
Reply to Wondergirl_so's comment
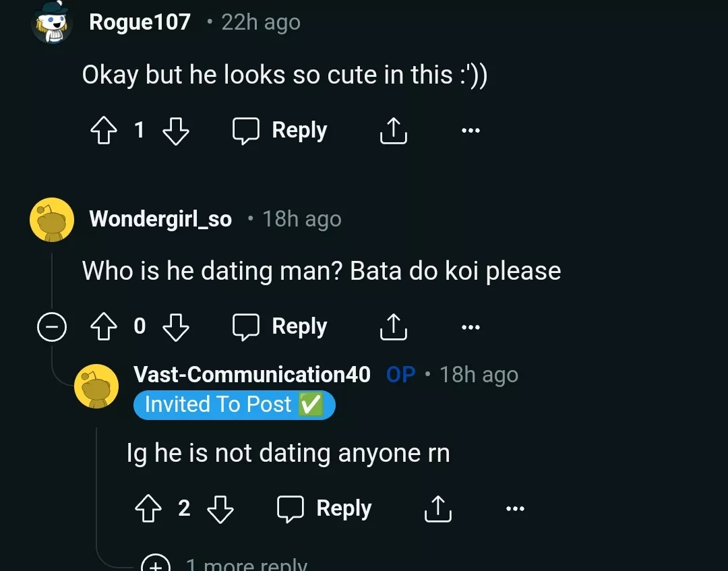click(x=280, y=327)
